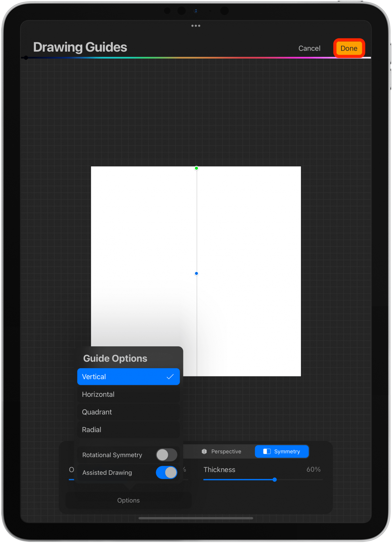Select the Symmetry guide tab
Screen dimensions: 392x543
[282, 451]
